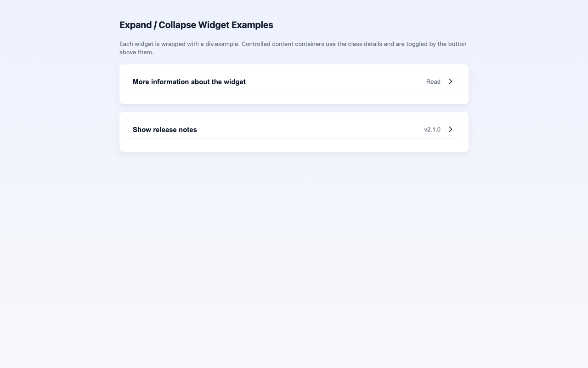The width and height of the screenshot is (588, 368).
Task: Click the 'v2.1.0' version text
Action: click(x=432, y=129)
